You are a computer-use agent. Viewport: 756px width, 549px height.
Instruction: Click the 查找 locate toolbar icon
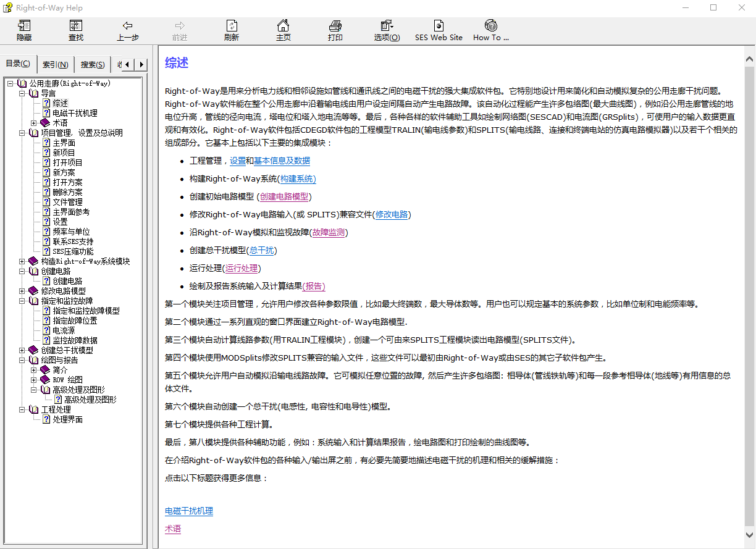76,30
